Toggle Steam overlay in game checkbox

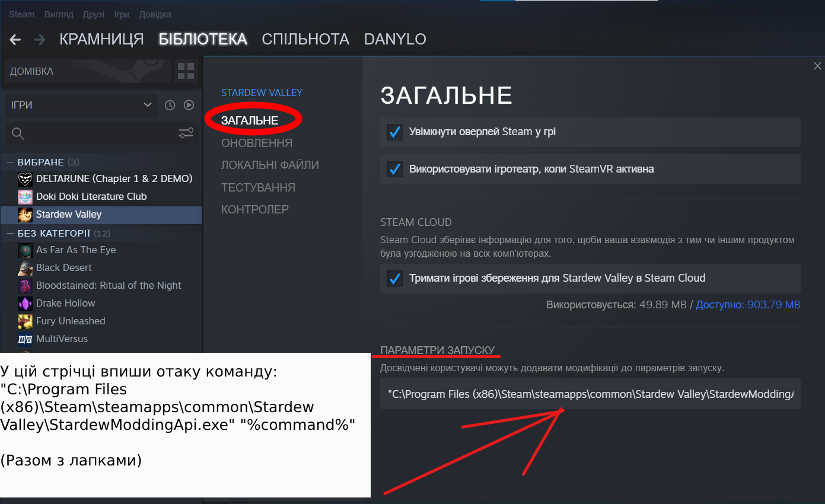pyautogui.click(x=395, y=132)
